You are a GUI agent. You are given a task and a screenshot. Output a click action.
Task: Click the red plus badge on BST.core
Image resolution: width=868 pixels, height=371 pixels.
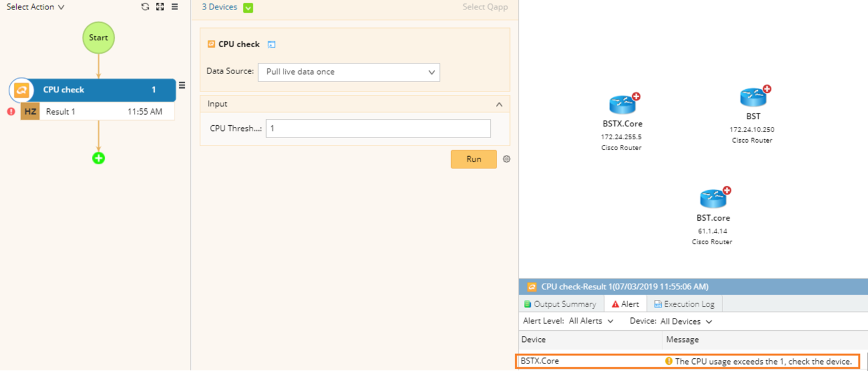pyautogui.click(x=727, y=190)
